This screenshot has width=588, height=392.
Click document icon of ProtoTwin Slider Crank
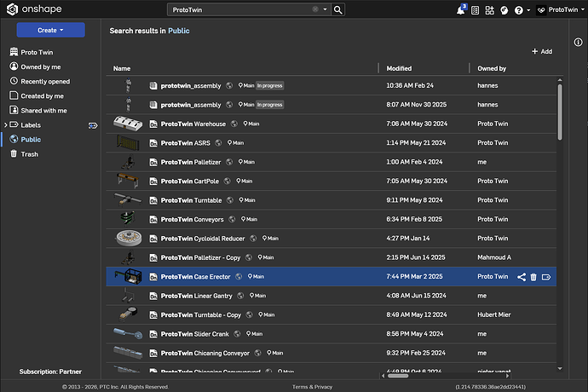coord(153,334)
